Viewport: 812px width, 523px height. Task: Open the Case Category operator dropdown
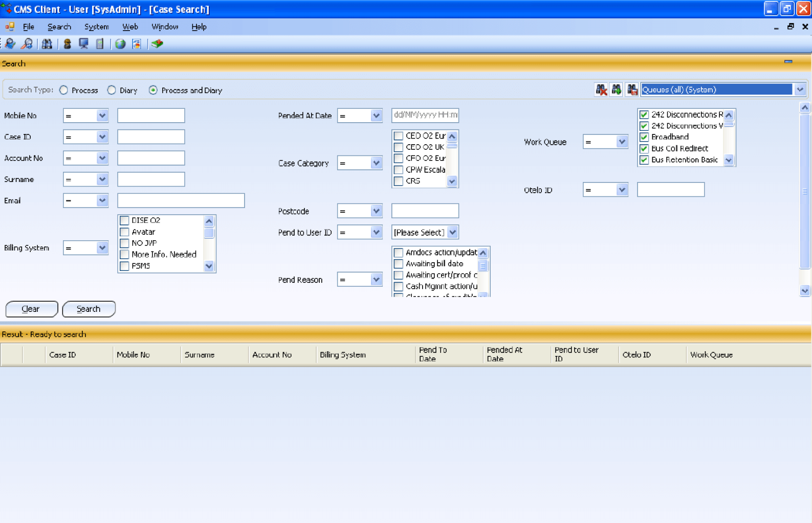[x=377, y=163]
